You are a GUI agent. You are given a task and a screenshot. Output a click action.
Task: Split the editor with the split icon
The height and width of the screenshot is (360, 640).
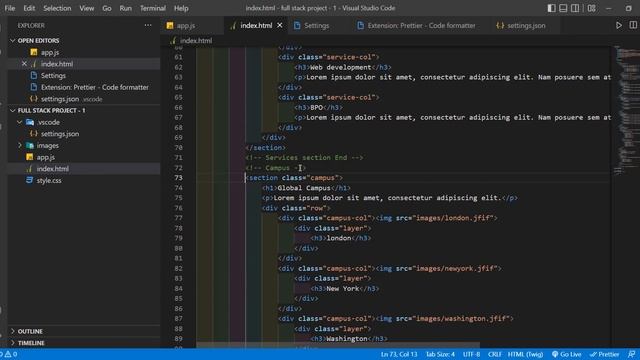coord(633,25)
